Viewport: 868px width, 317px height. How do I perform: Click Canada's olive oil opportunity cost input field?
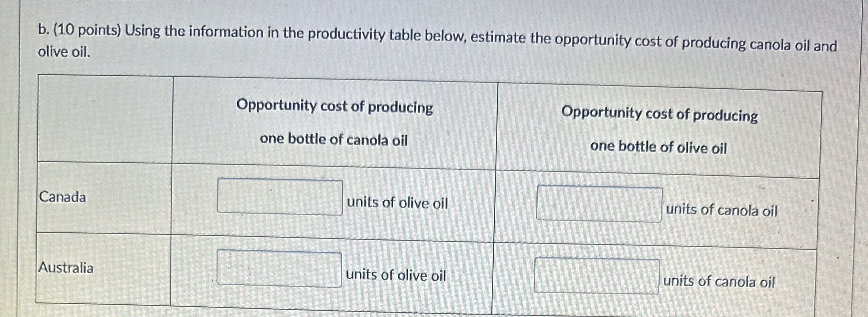point(280,196)
